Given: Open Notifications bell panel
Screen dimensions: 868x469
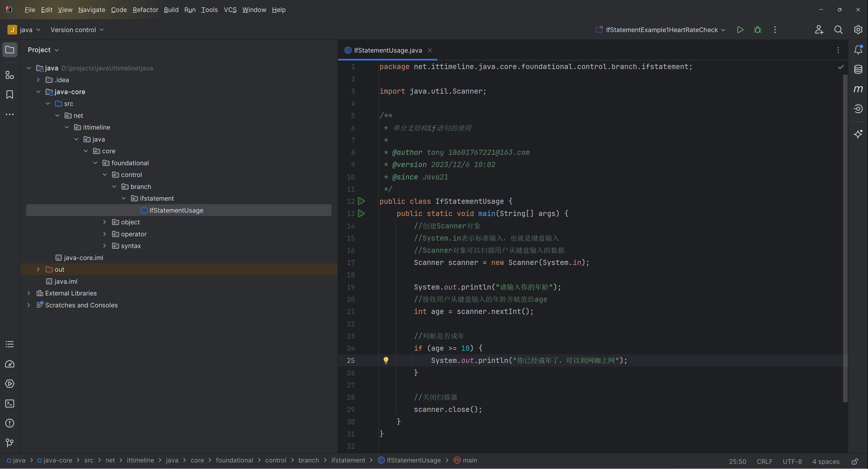Looking at the screenshot, I should coord(858,50).
